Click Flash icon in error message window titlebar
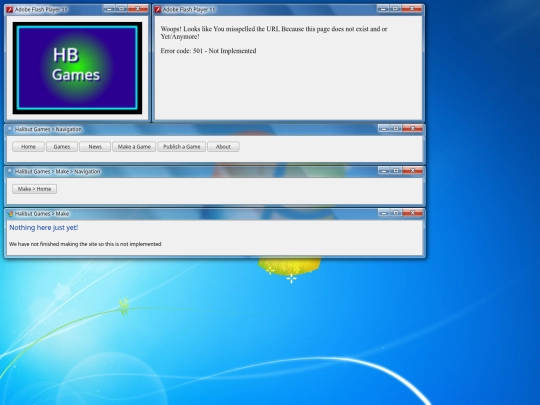 pos(158,10)
